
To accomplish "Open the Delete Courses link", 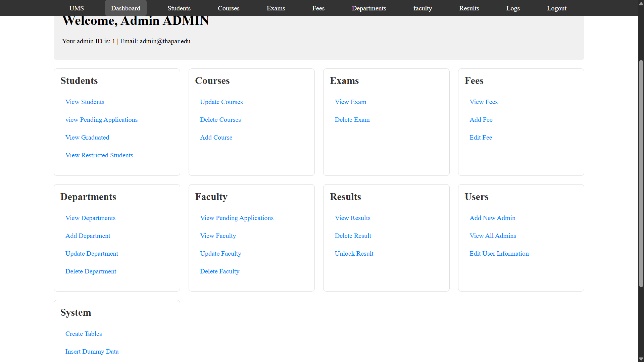I will [220, 119].
